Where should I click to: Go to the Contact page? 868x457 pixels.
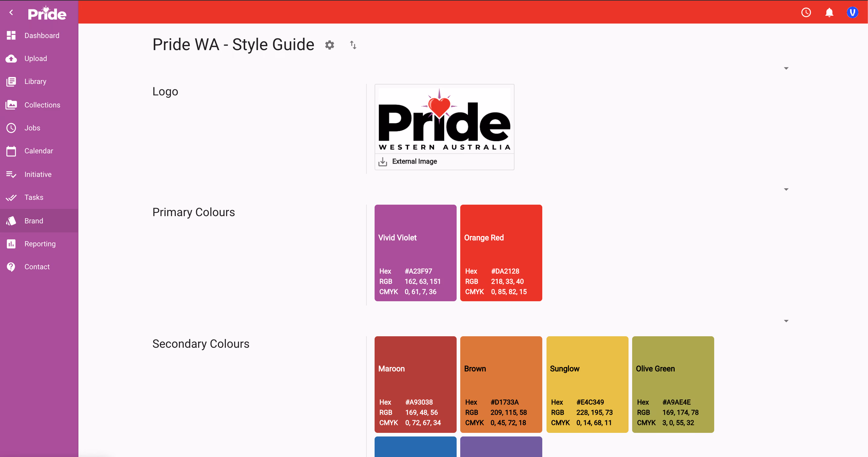[39, 267]
